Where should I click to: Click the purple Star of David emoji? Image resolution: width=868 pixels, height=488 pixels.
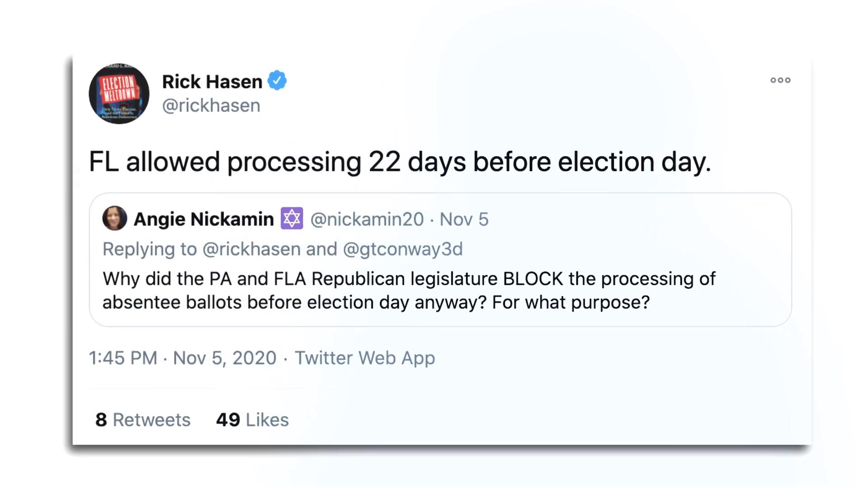click(292, 219)
